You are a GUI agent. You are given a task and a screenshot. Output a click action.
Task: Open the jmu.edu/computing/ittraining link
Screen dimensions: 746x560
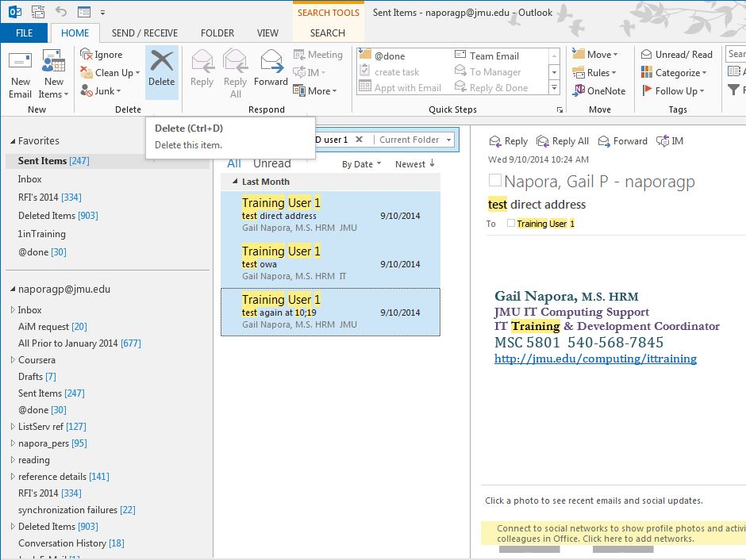(596, 359)
